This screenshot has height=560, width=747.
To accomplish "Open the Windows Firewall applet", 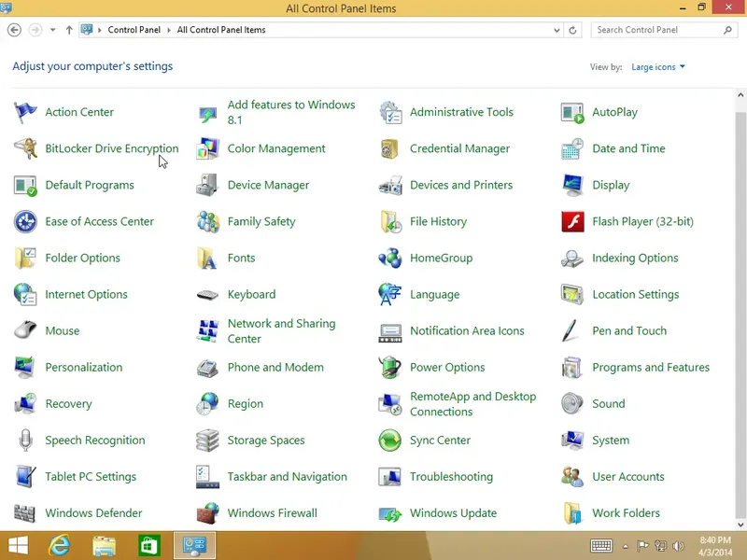I will coord(273,512).
